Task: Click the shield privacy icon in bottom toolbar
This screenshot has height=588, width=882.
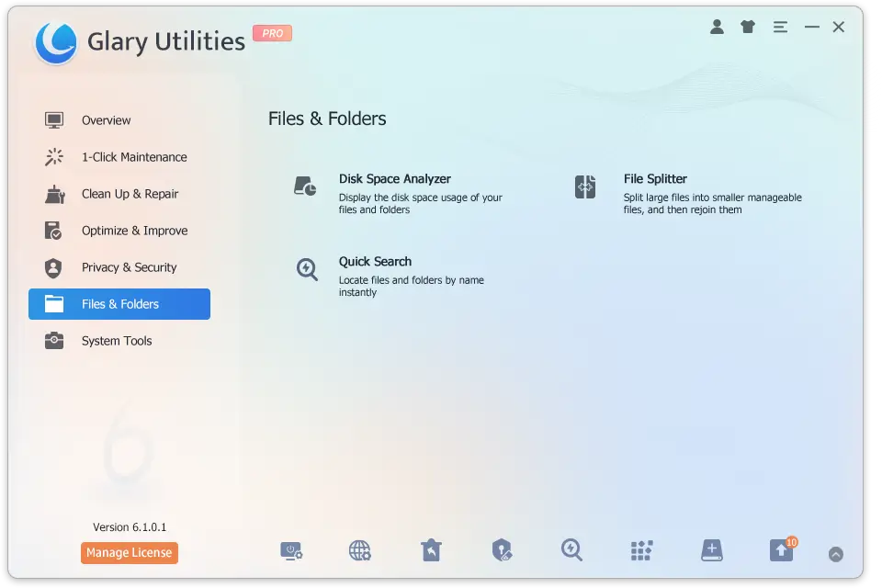Action: [x=501, y=550]
